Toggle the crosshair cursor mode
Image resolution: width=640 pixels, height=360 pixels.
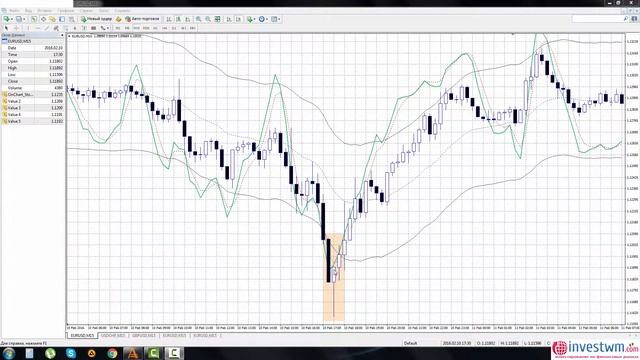(17, 28)
